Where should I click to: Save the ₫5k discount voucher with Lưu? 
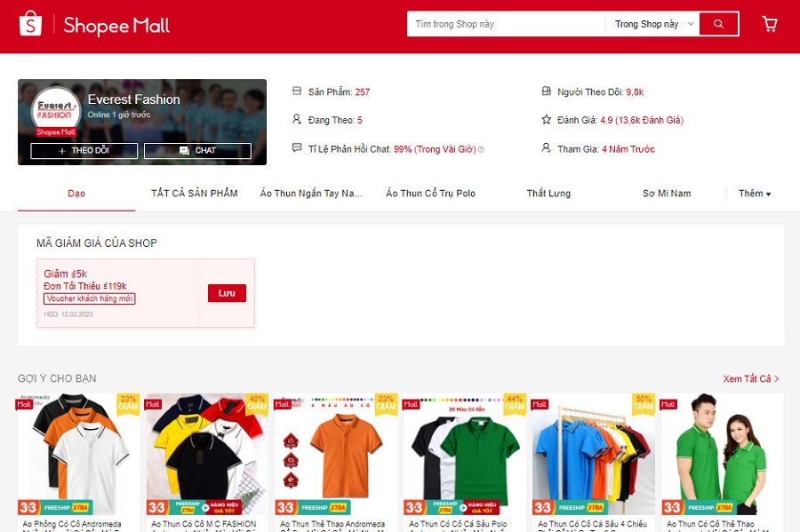tap(227, 293)
